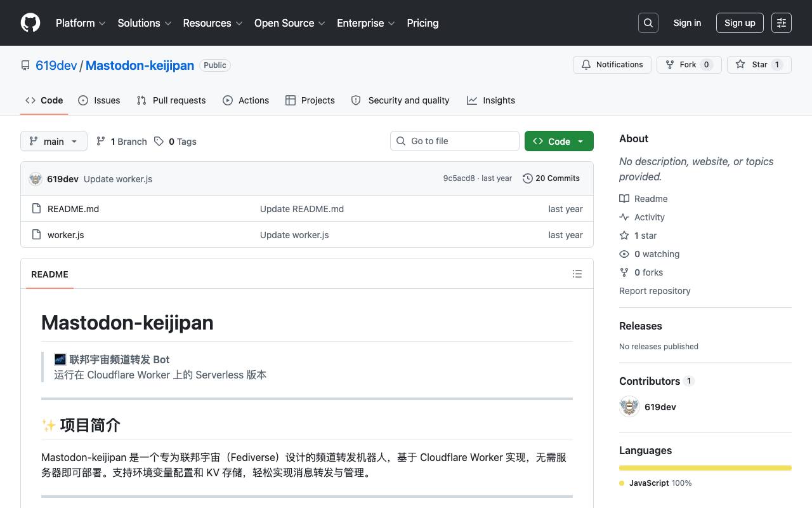
Task: Open the Projects tab
Action: [x=310, y=100]
